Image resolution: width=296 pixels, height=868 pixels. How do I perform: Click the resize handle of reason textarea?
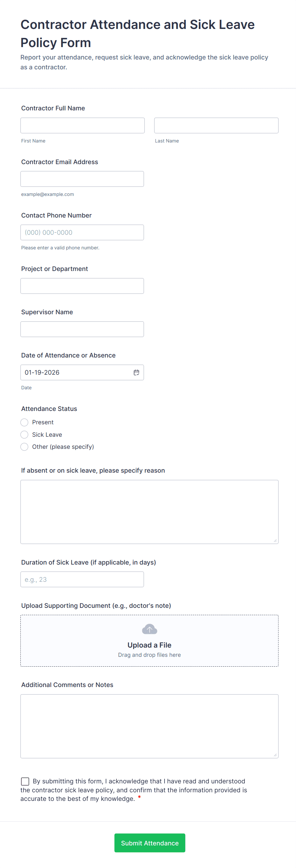[x=275, y=540]
